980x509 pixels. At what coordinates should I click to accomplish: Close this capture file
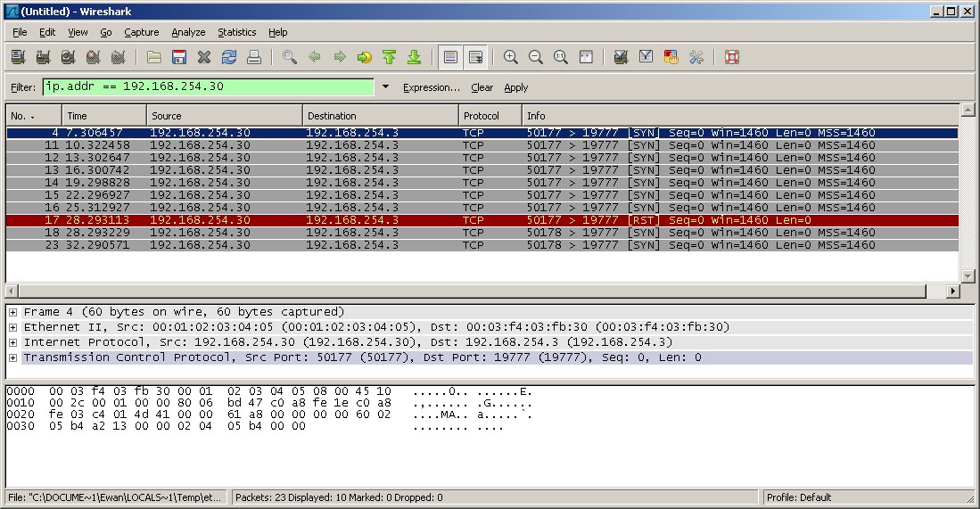click(203, 57)
